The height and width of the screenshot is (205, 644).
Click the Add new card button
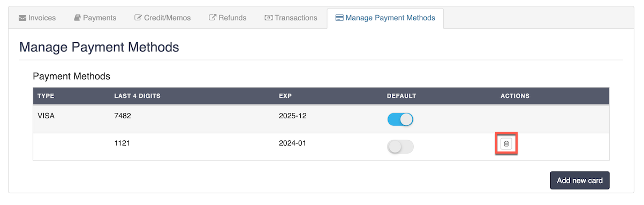tap(580, 180)
